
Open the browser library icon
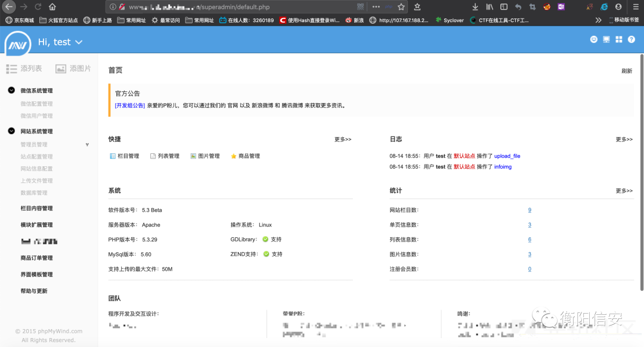point(490,7)
